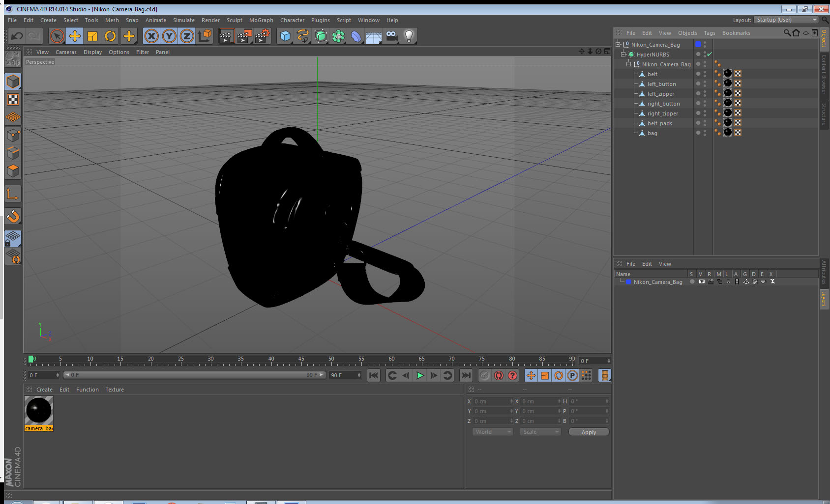Screen dimensions: 830x504
Task: Select the left_zipper object
Action: click(x=661, y=94)
